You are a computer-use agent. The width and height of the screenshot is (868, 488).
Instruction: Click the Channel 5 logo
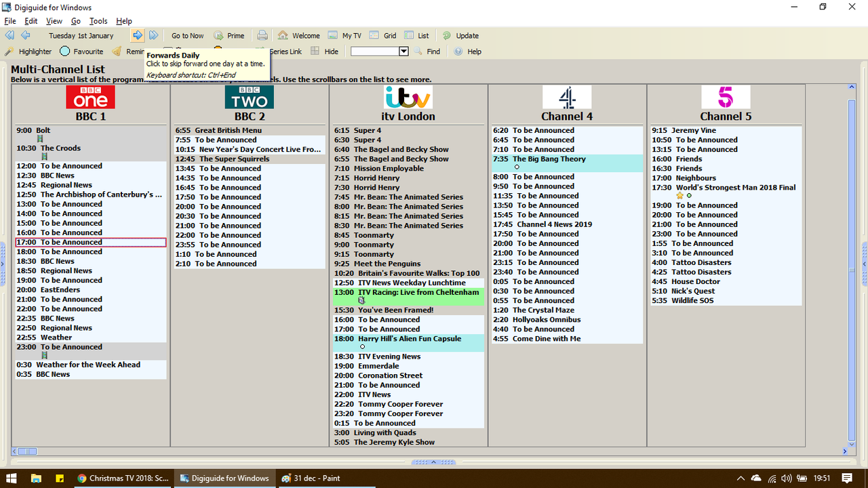[726, 97]
